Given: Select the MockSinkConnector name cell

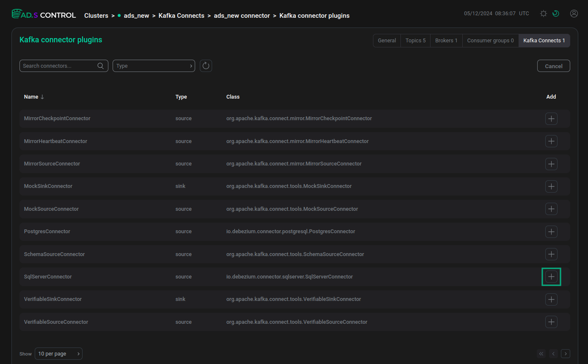Looking at the screenshot, I should coord(48,186).
